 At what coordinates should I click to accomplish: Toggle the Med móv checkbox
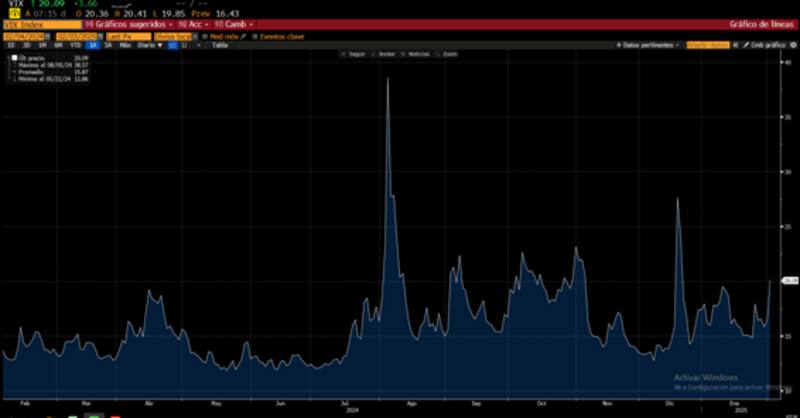204,35
